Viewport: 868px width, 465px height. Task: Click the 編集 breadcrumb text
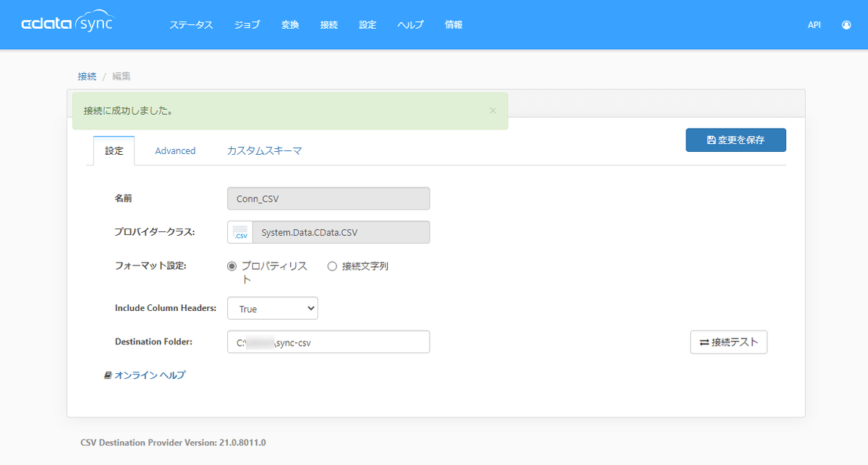point(122,76)
